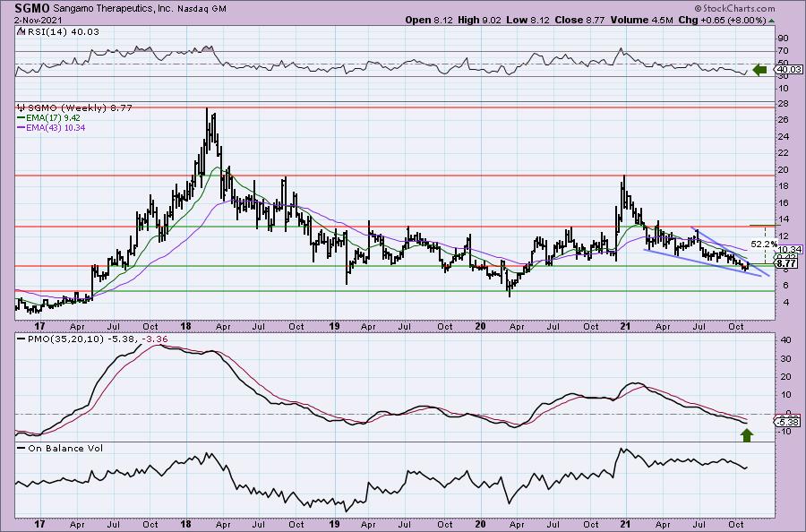Open the StockCharts.com copyright link
This screenshot has height=532, width=806.
pyautogui.click(x=734, y=8)
